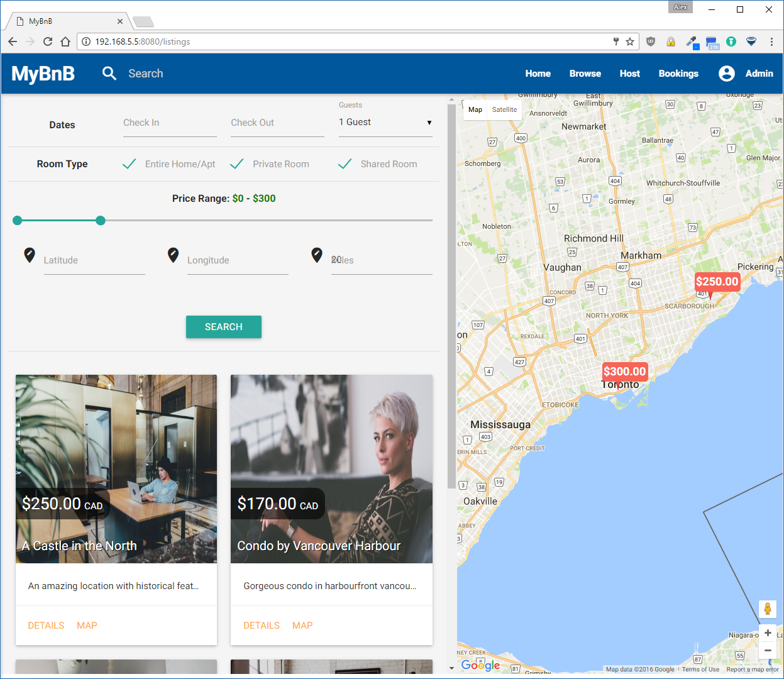This screenshot has height=679, width=784.
Task: Open the Check In date picker
Action: point(170,123)
